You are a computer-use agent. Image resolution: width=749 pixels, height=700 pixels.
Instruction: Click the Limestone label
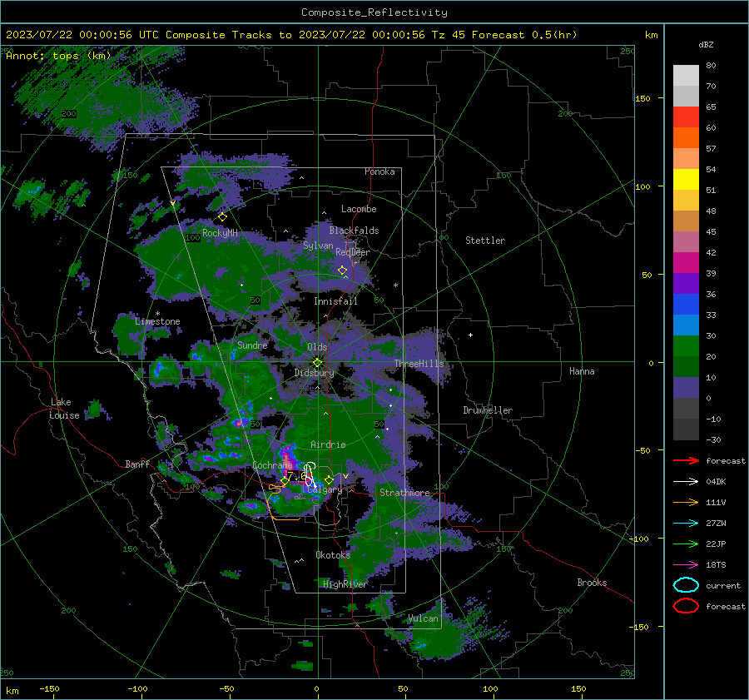click(157, 321)
